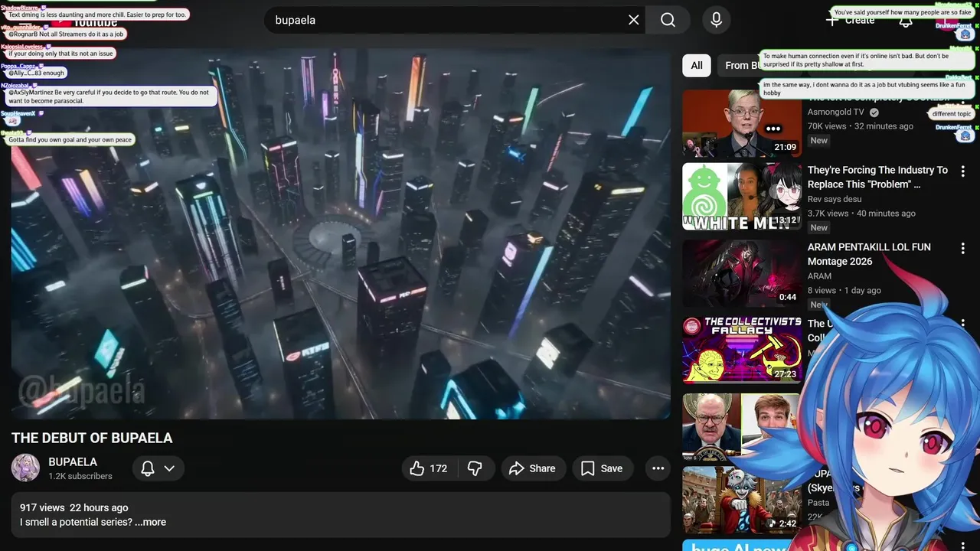Open ARAM PENTAKILL LOL FUN Montage 2026 title
The height and width of the screenshot is (551, 980).
pos(869,254)
